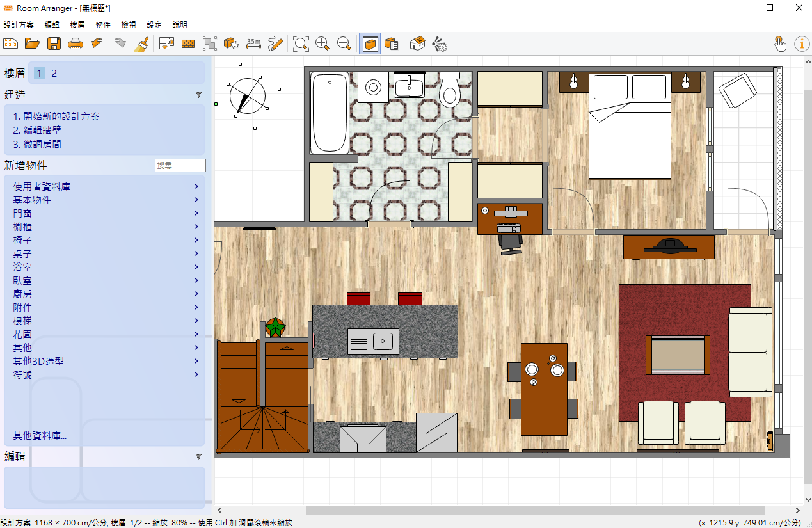
Task: Click step 2. 編輯牆壁
Action: (37, 131)
